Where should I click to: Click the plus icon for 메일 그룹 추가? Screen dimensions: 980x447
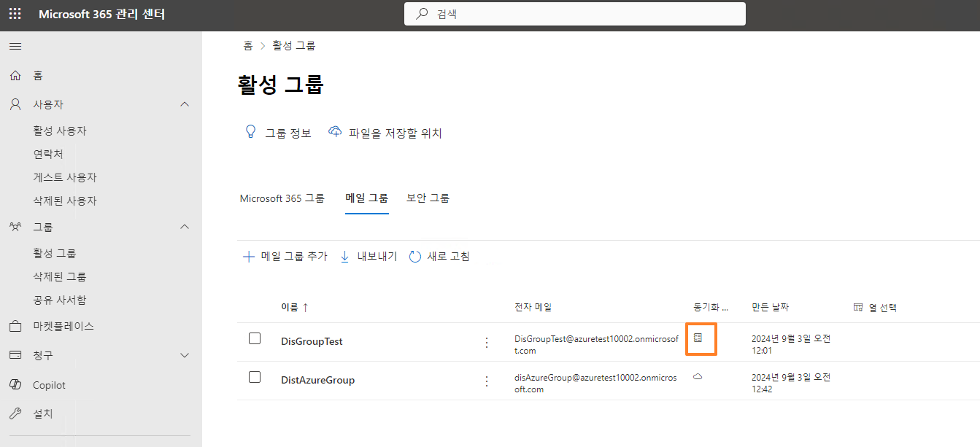point(248,257)
